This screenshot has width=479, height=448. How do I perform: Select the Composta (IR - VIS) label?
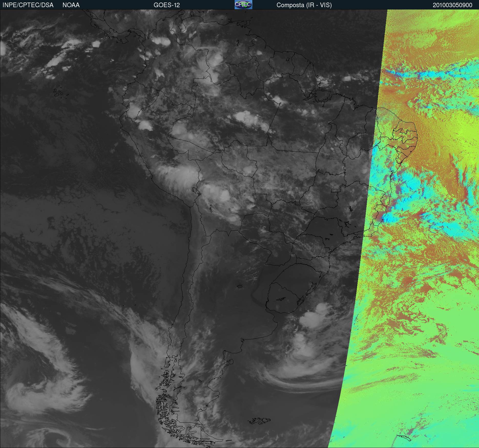click(x=304, y=5)
